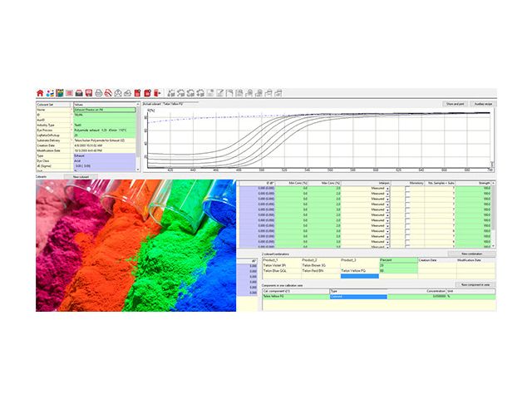Click the New colorant button

pyautogui.click(x=81, y=177)
